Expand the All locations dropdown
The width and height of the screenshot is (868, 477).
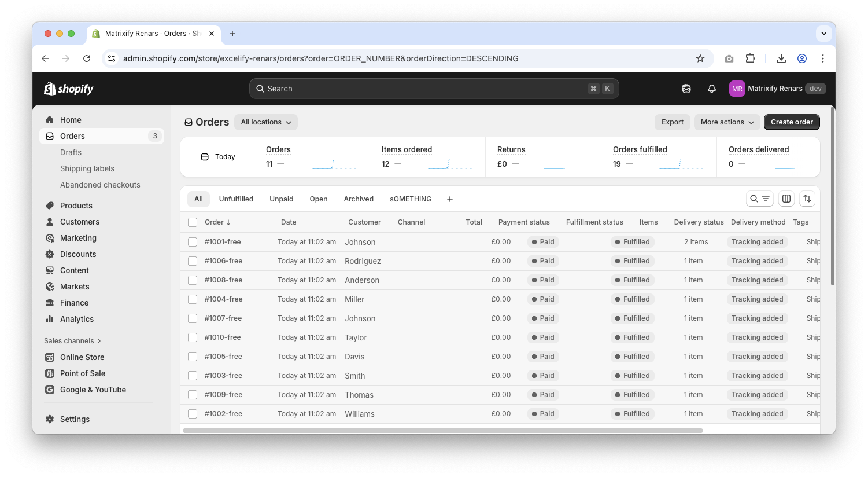(x=266, y=122)
